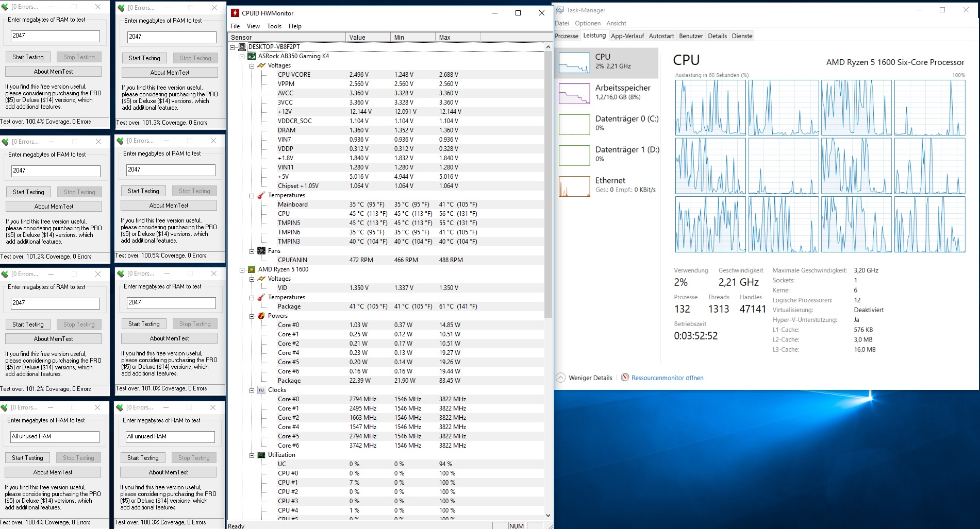Open the File menu in HWMonitor
Image resolution: width=980 pixels, height=529 pixels.
235,26
